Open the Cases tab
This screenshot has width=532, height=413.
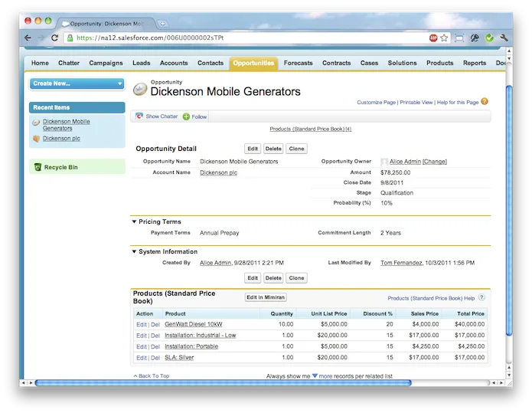click(369, 63)
